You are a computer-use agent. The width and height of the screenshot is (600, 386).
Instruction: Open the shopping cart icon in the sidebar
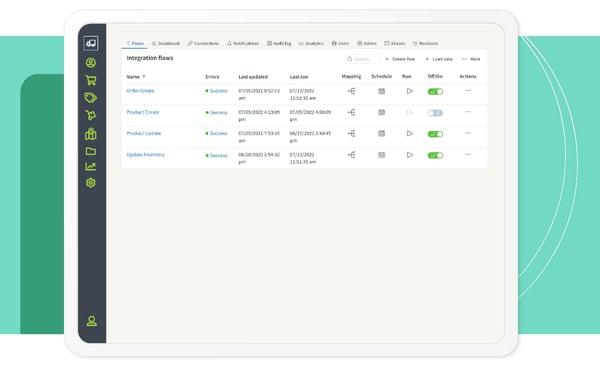pos(91,80)
